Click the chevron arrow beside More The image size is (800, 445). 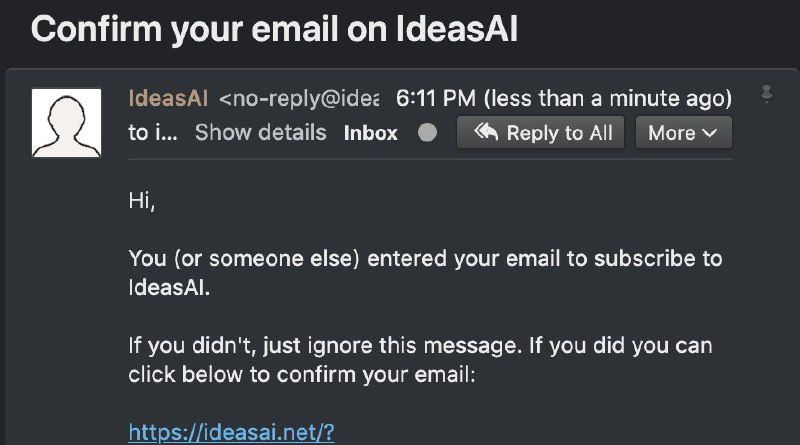(x=709, y=133)
